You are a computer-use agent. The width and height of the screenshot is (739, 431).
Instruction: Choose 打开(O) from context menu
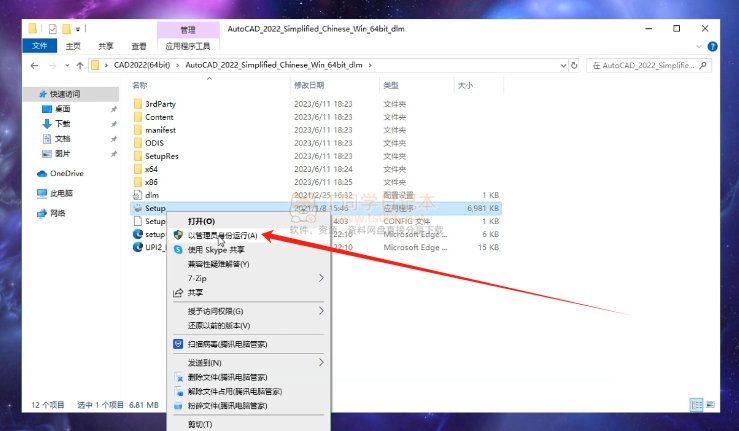202,221
